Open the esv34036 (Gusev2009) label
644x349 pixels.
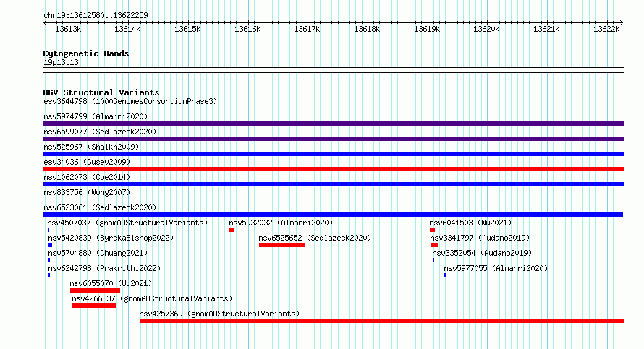point(87,162)
